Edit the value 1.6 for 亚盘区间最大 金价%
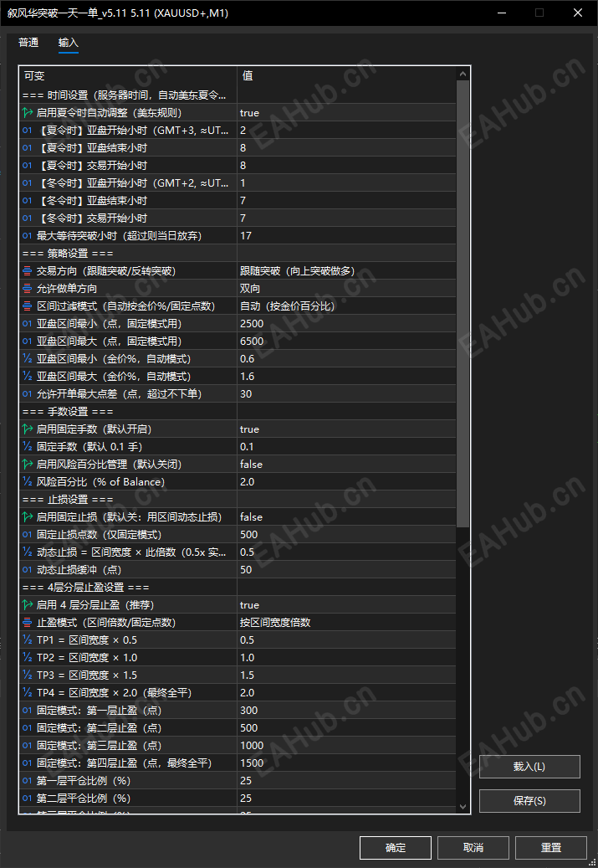This screenshot has width=598, height=868. pyautogui.click(x=346, y=377)
